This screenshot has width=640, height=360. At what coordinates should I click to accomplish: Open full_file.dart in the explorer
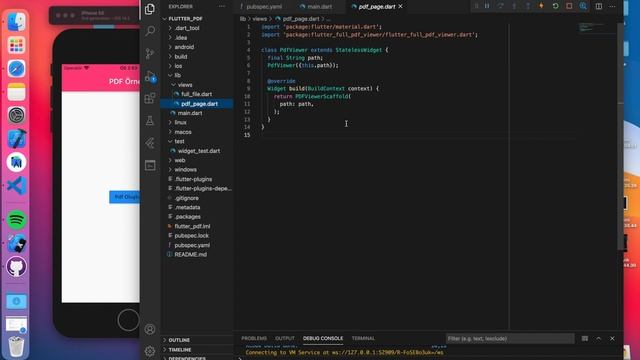[x=197, y=94]
